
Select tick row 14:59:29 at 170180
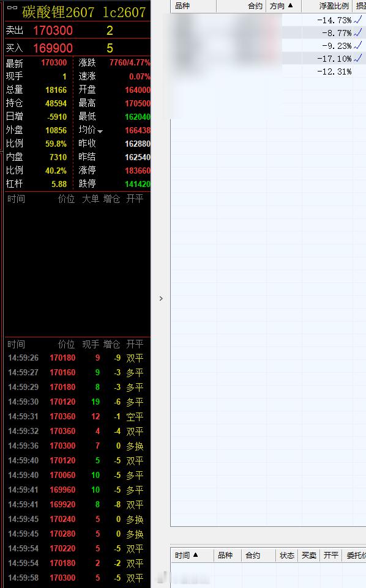76,387
